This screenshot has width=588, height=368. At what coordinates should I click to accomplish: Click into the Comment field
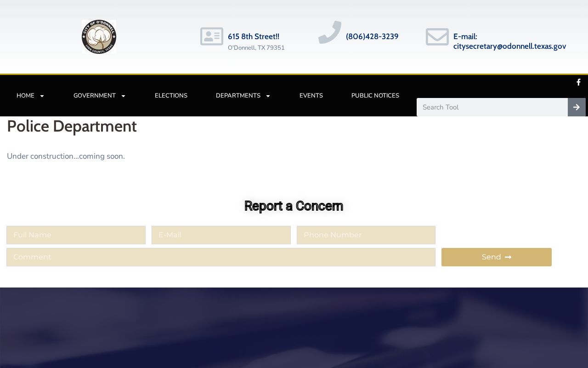[221, 257]
